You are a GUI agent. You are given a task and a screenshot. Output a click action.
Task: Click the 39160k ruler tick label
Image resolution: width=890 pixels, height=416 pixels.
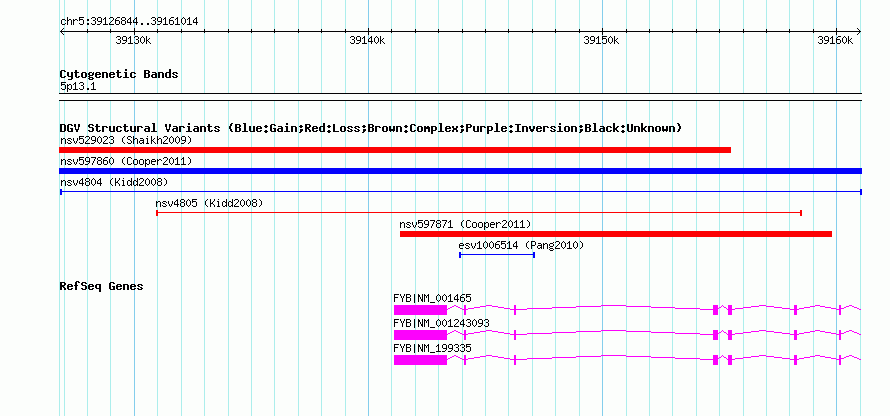[835, 40]
